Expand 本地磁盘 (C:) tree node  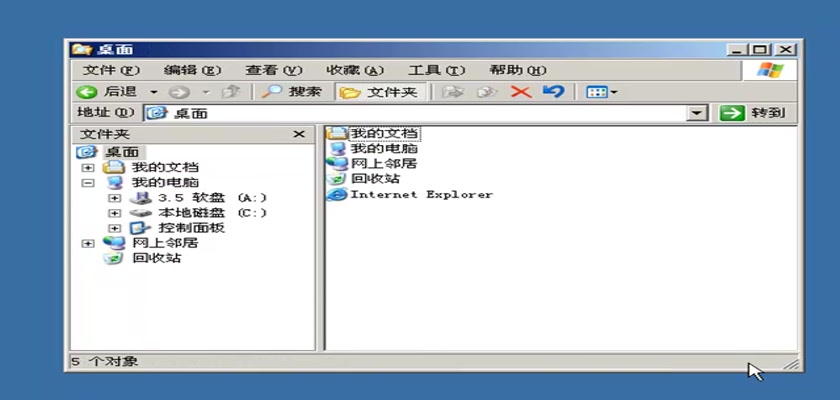pyautogui.click(x=114, y=213)
